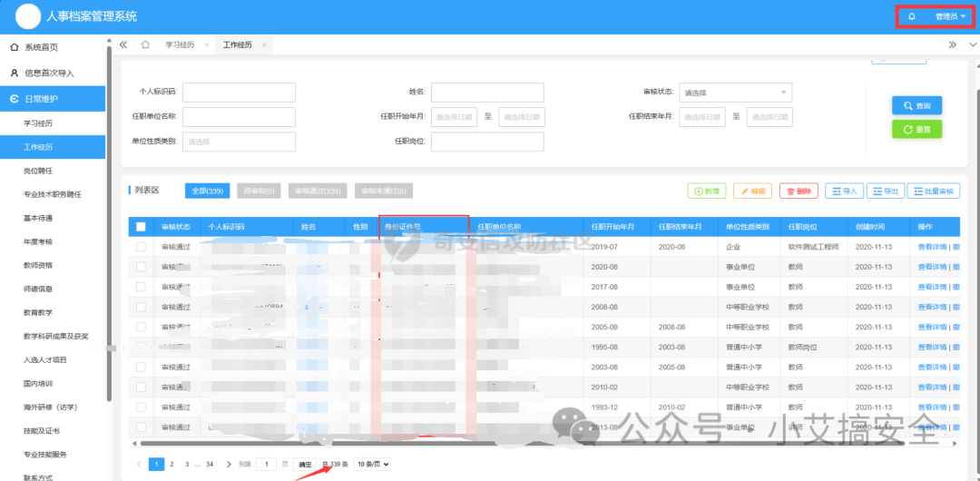Filter list by 全部(339)

(x=208, y=191)
